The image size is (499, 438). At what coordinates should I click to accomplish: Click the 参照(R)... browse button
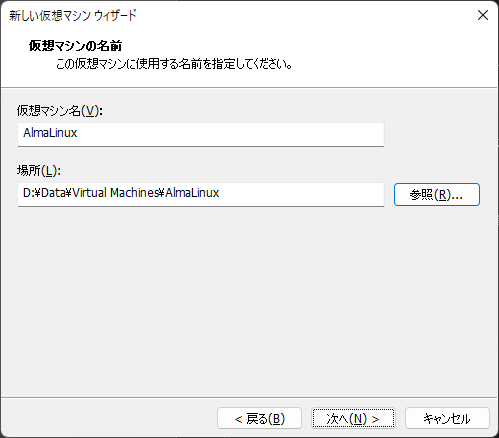tap(437, 194)
